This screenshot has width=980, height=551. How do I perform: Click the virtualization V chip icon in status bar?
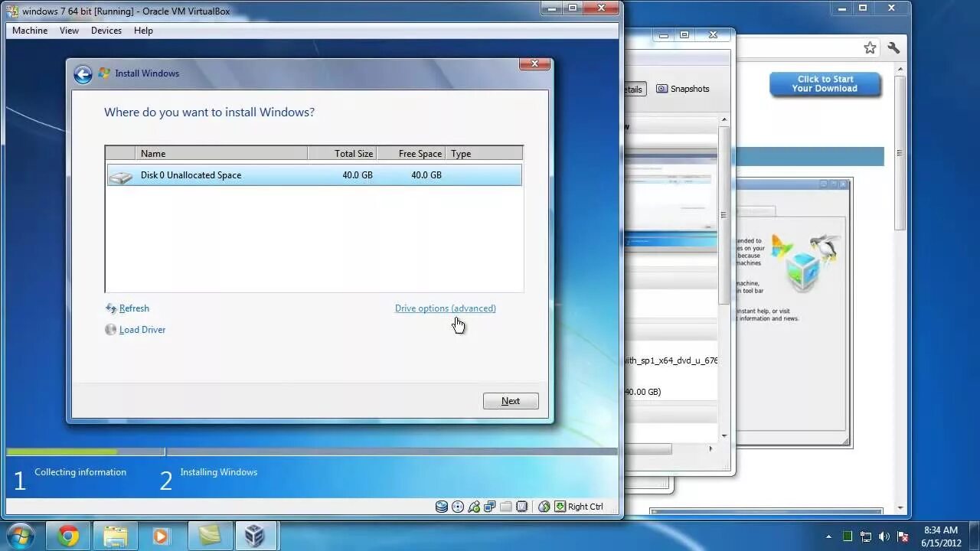522,507
